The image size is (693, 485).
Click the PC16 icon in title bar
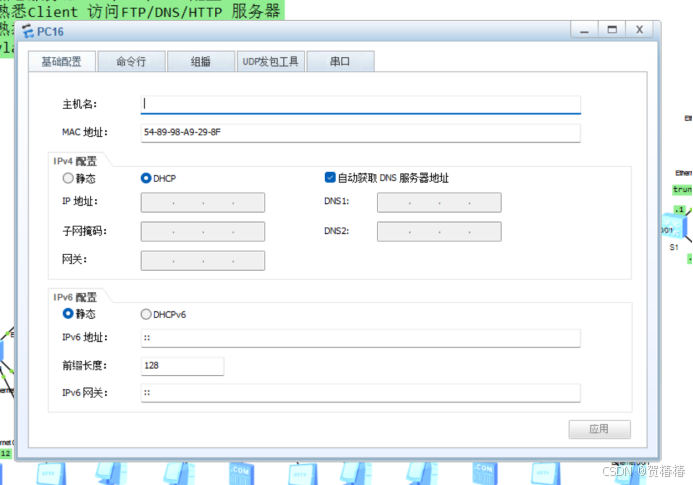[28, 31]
